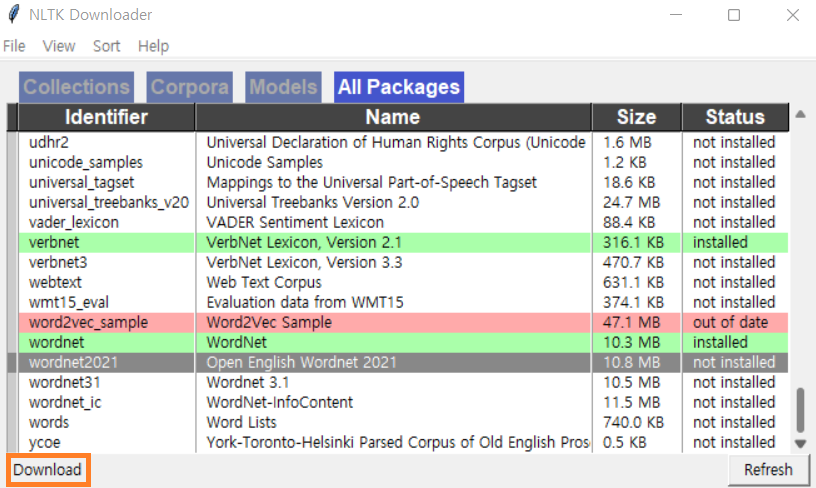Select the words identifier
The height and width of the screenshot is (488, 816).
49,422
